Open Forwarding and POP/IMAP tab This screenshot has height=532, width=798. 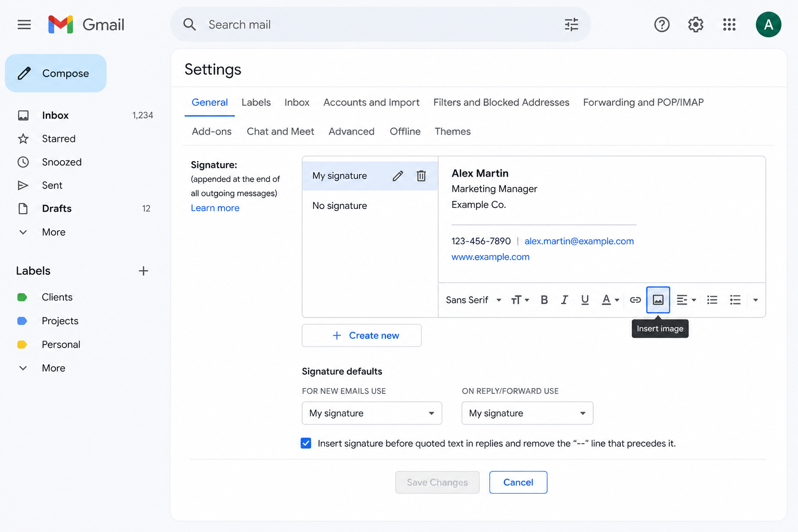pos(643,102)
